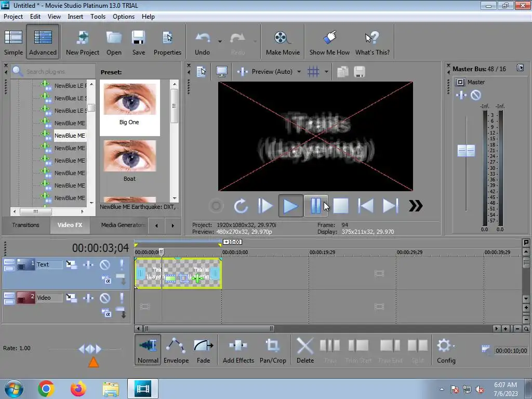This screenshot has width=532, height=399.
Task: Click Add Effects button
Action: pos(238,350)
